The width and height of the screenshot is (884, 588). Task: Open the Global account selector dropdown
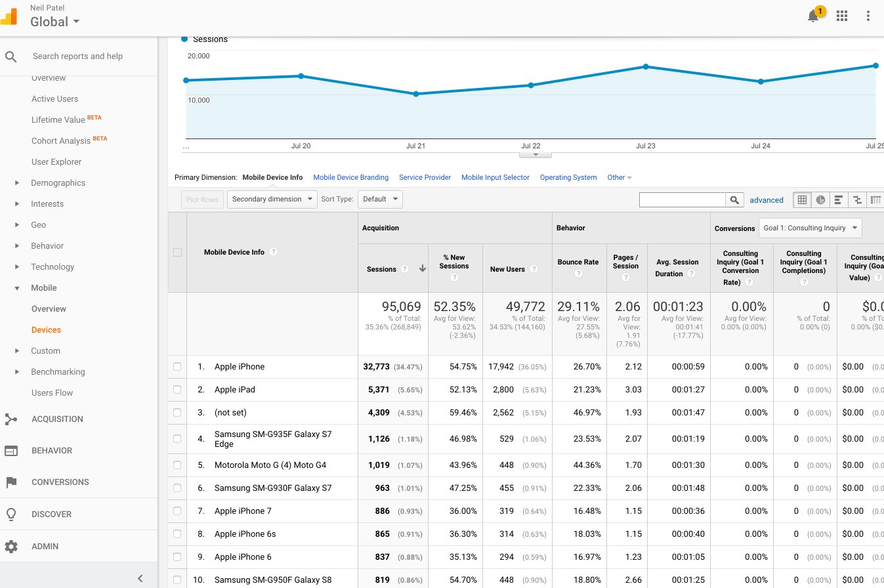click(x=55, y=22)
